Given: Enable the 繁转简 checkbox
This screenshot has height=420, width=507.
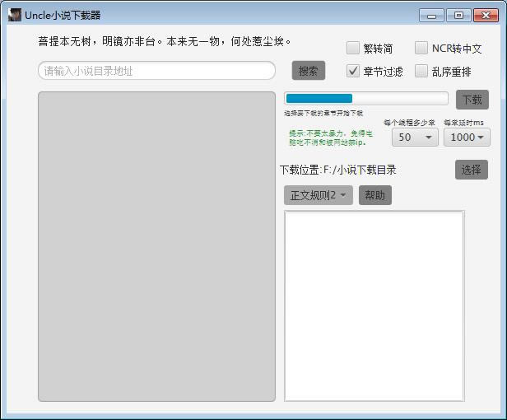Looking at the screenshot, I should pyautogui.click(x=353, y=49).
